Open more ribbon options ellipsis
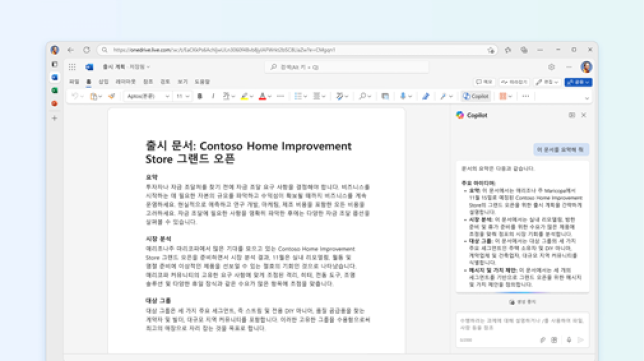The image size is (644, 361). click(526, 96)
